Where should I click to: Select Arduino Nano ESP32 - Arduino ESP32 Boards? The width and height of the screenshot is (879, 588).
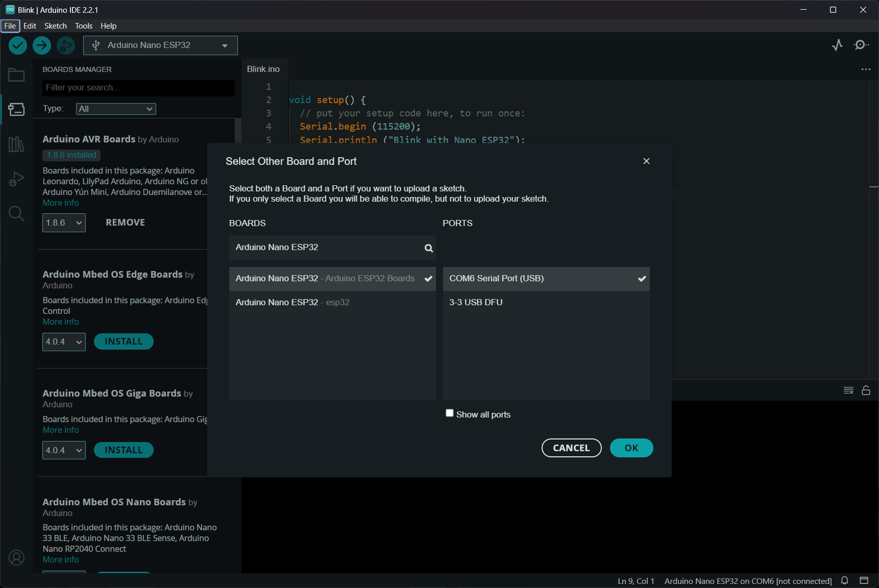coord(332,279)
